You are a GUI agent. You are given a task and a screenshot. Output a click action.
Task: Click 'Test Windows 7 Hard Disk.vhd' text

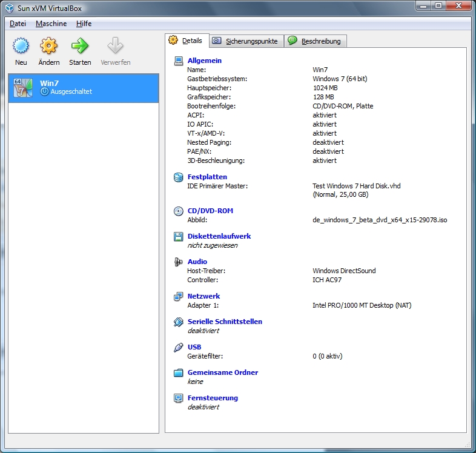coord(357,186)
